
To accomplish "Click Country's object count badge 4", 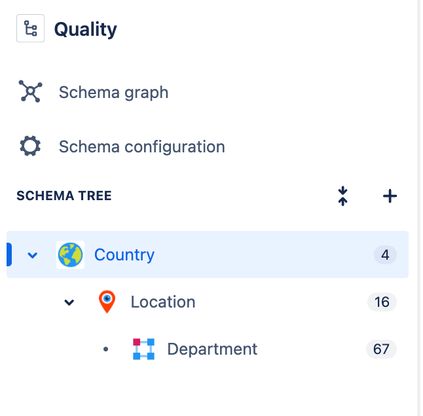I will pyautogui.click(x=385, y=255).
